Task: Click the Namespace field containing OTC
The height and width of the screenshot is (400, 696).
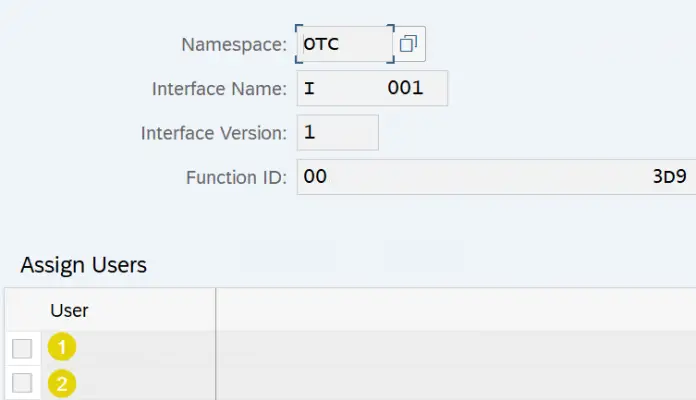Action: click(343, 44)
